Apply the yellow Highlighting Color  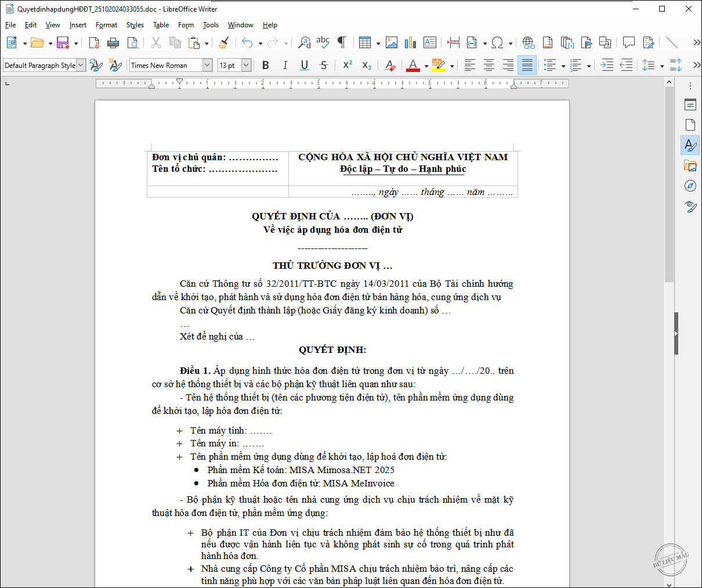(439, 65)
